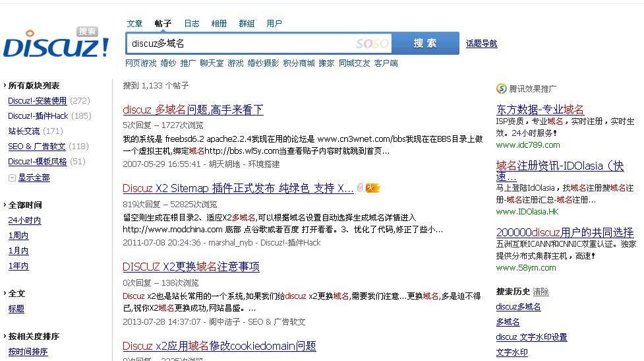Image resolution: width=644 pixels, height=361 pixels.
Task: Open the 话题导航 link
Action: point(481,44)
